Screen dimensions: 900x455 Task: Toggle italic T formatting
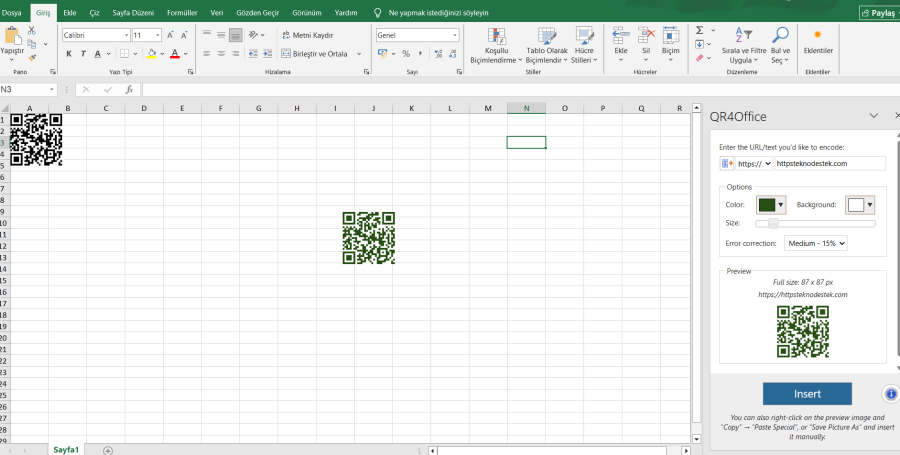click(x=83, y=54)
